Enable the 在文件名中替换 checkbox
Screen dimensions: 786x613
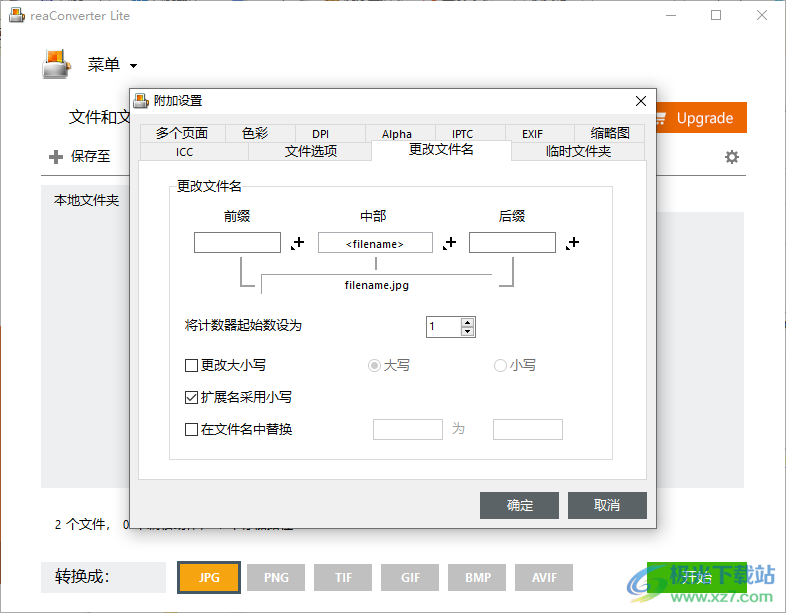191,430
